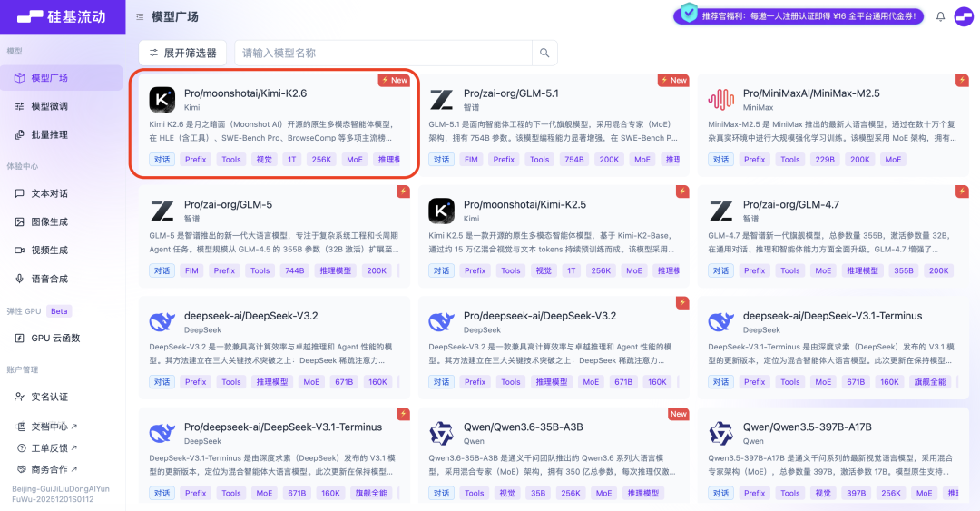Click the SiliconFlow logo in the sidebar header

tap(62, 17)
